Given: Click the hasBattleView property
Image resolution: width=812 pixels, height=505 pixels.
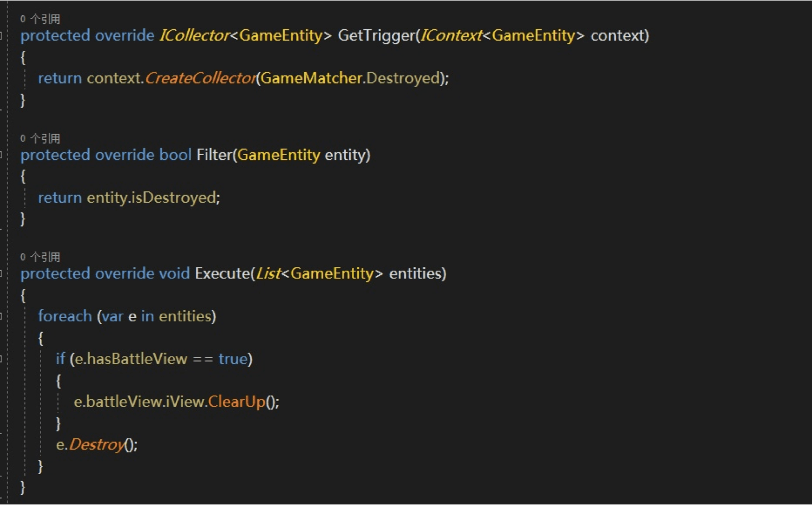Looking at the screenshot, I should pos(137,359).
